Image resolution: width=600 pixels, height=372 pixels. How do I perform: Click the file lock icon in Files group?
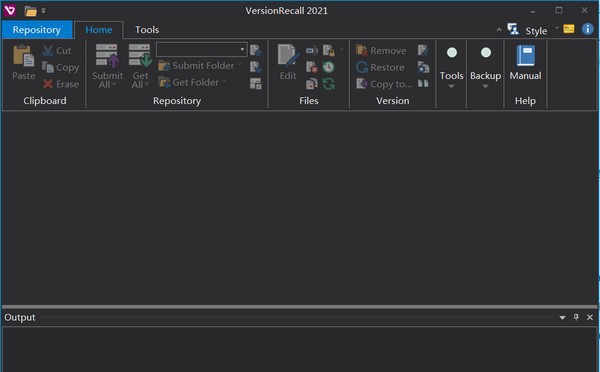tap(329, 50)
